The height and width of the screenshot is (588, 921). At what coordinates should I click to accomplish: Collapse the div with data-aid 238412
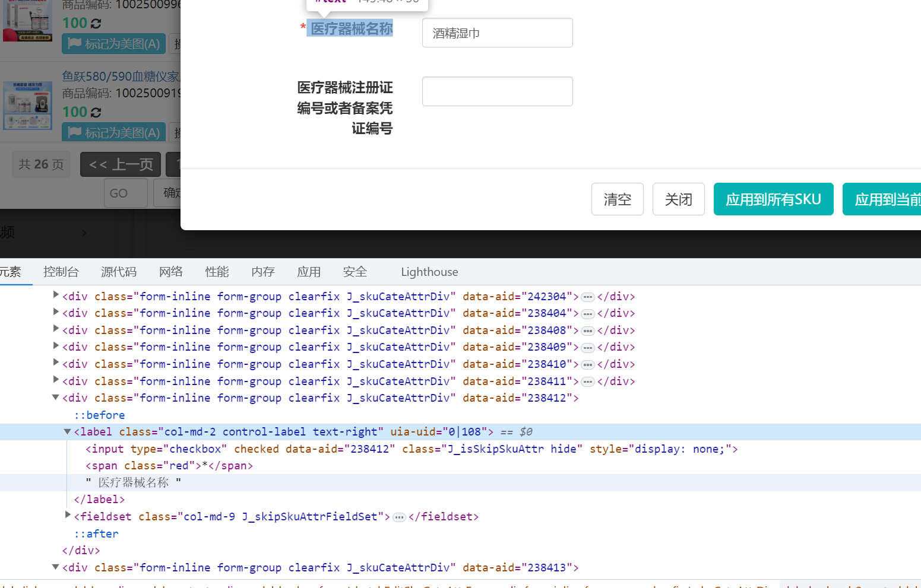click(56, 397)
